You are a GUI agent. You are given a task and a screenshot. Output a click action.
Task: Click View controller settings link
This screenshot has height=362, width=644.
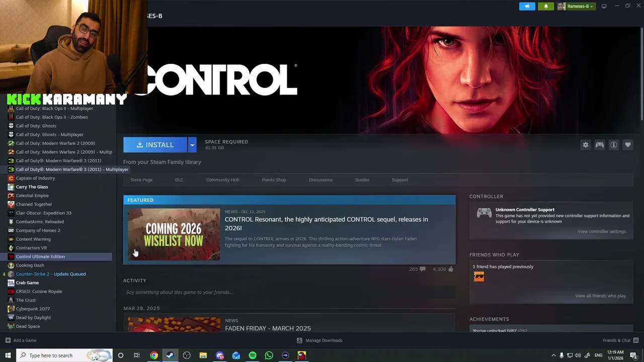coord(602,231)
